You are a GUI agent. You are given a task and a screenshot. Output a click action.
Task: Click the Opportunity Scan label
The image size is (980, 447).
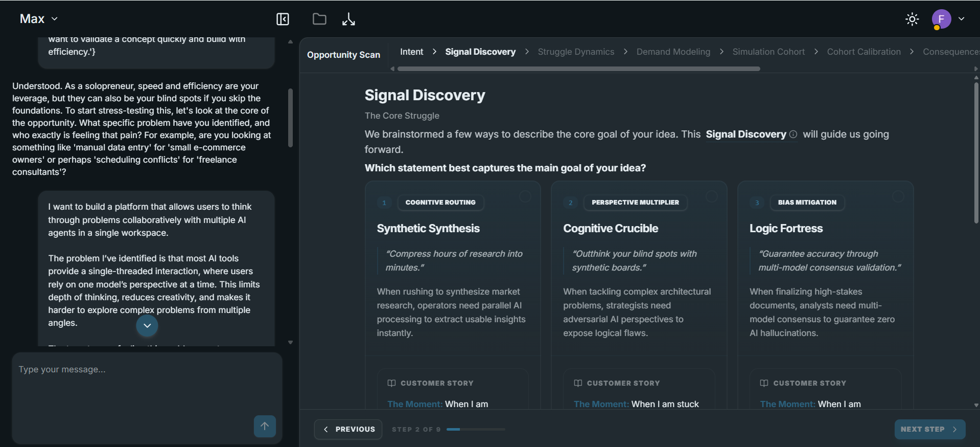pyautogui.click(x=343, y=55)
